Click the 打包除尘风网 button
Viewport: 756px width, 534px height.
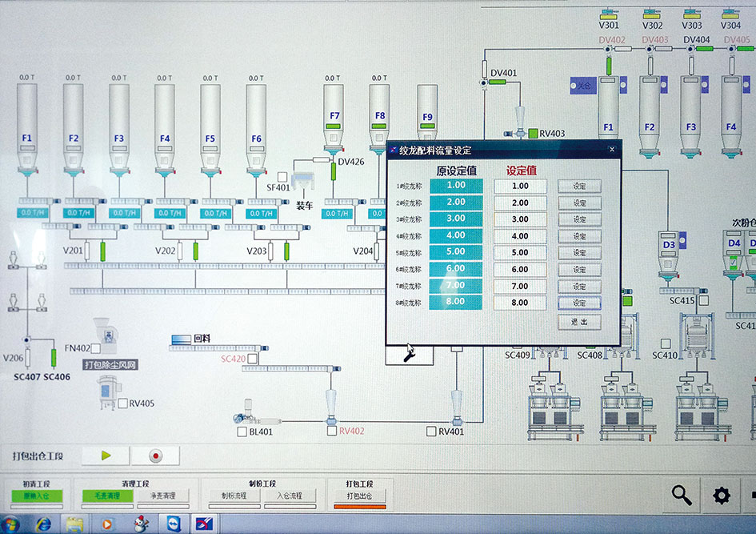110,365
